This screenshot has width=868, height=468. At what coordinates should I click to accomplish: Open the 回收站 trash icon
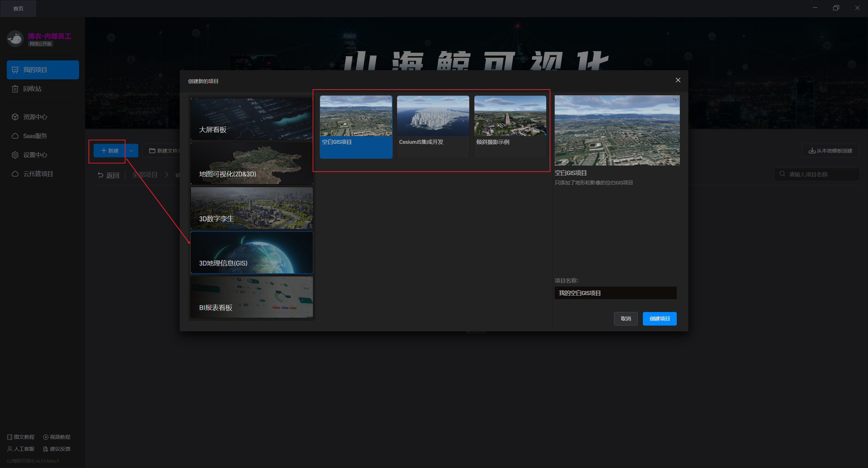coord(15,89)
